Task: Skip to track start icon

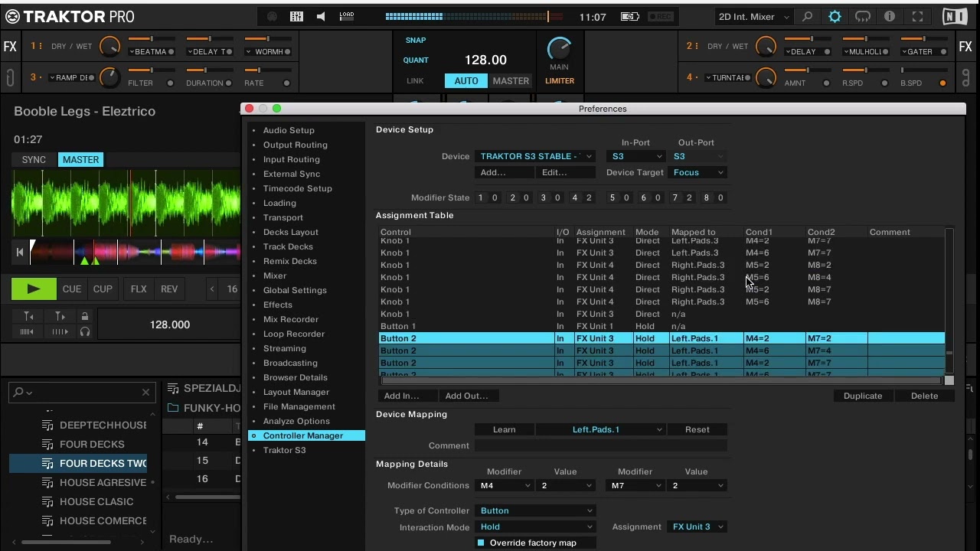Action: (x=20, y=251)
